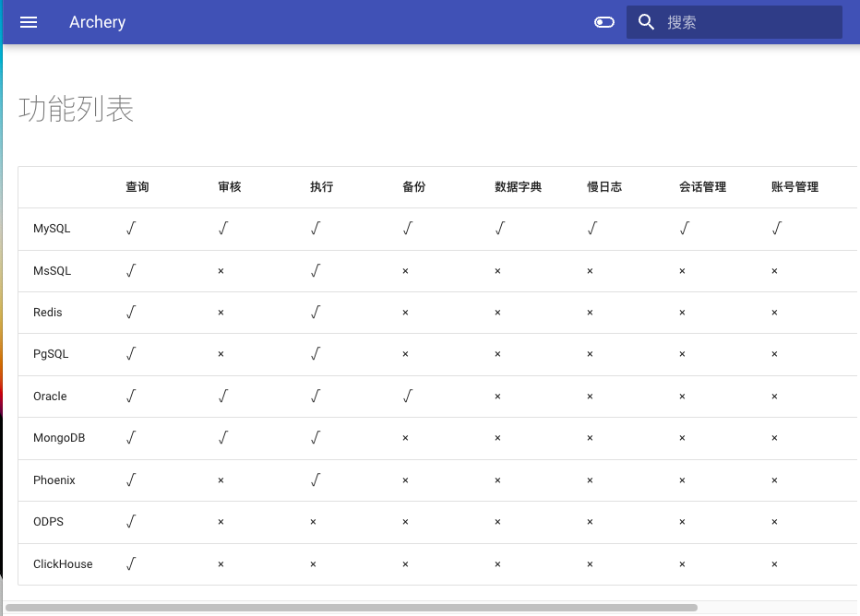Click the 查询 column header
The height and width of the screenshot is (616, 860).
[137, 187]
